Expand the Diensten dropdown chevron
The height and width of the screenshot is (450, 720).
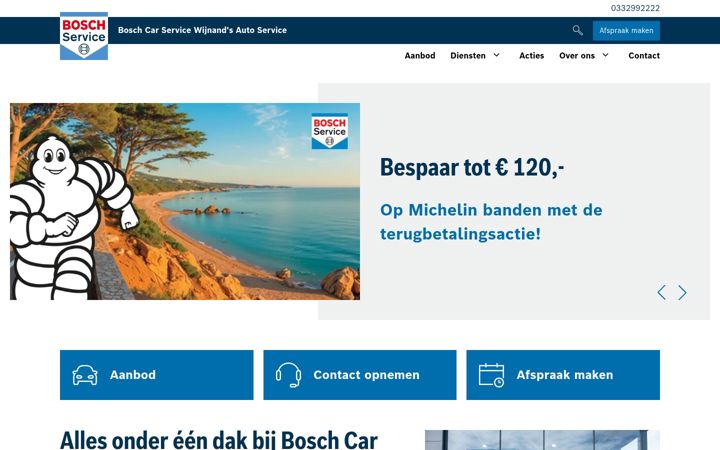tap(496, 55)
